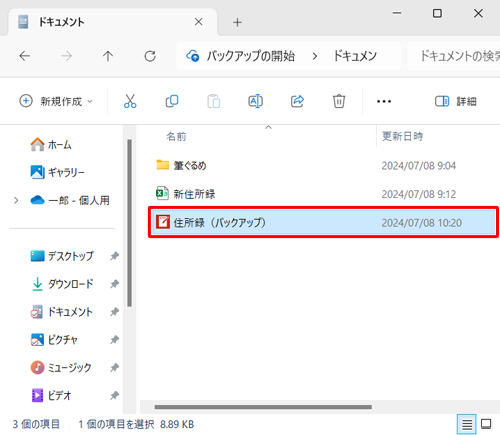Click pin icon beside ミュージック
The image size is (500, 435).
tap(115, 368)
